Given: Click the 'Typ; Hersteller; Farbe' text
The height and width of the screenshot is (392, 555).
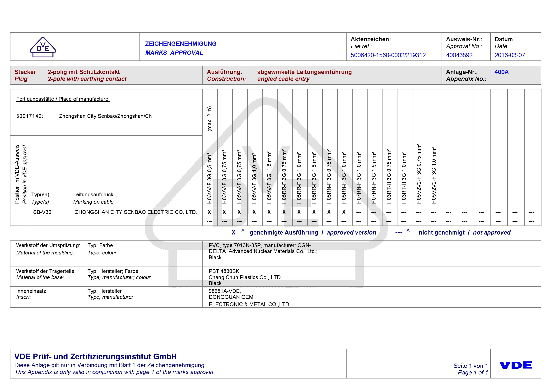Looking at the screenshot, I should [113, 271].
